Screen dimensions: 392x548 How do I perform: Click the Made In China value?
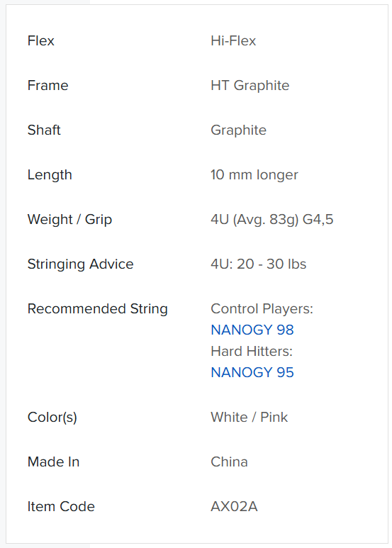(x=229, y=462)
